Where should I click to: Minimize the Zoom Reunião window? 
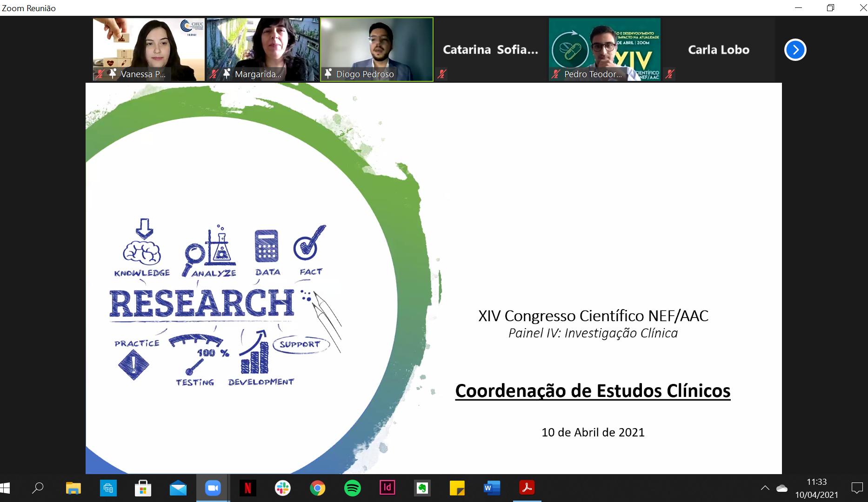click(798, 7)
